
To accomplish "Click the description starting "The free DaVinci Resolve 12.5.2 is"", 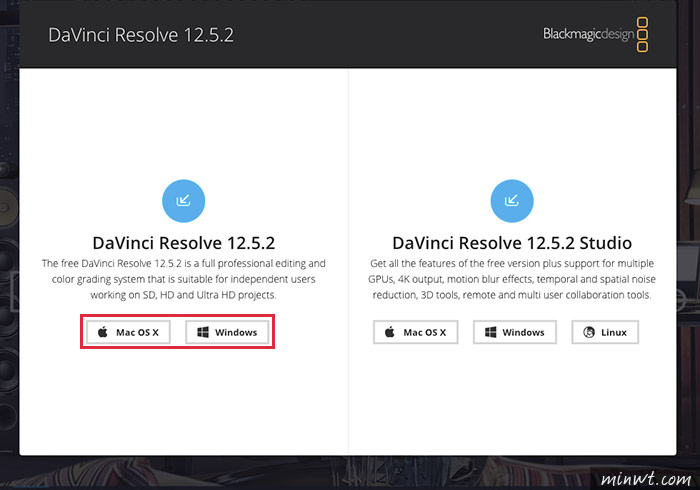I will pos(183,279).
